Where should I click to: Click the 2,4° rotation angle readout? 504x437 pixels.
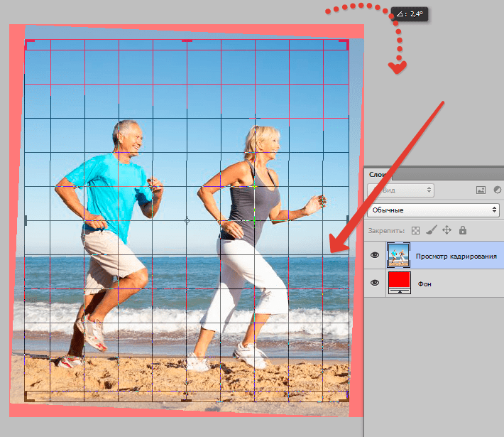(410, 14)
